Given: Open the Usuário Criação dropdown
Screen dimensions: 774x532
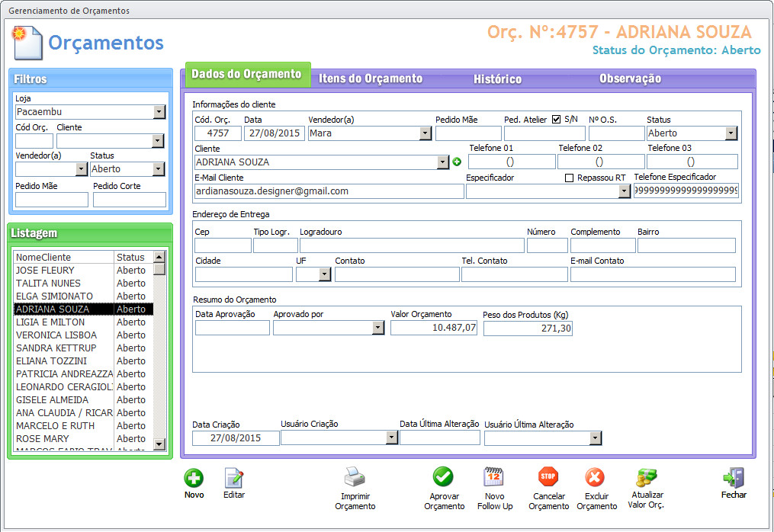Looking at the screenshot, I should coord(392,437).
